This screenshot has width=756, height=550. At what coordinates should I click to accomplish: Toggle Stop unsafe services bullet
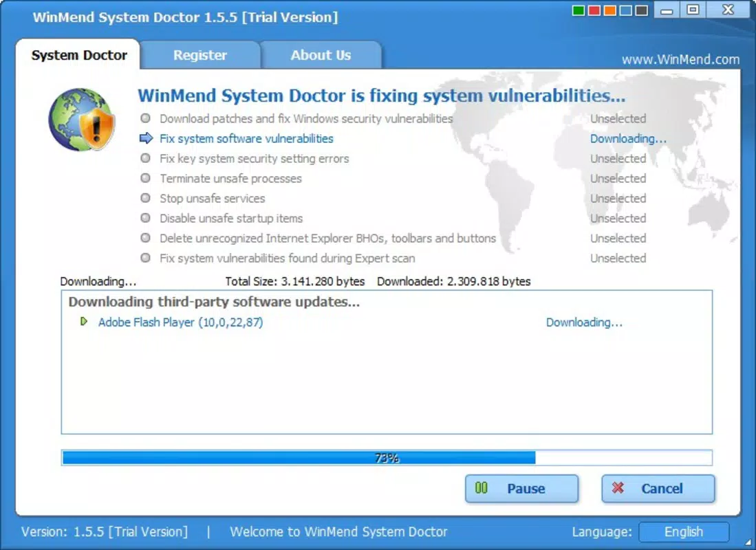(x=145, y=197)
